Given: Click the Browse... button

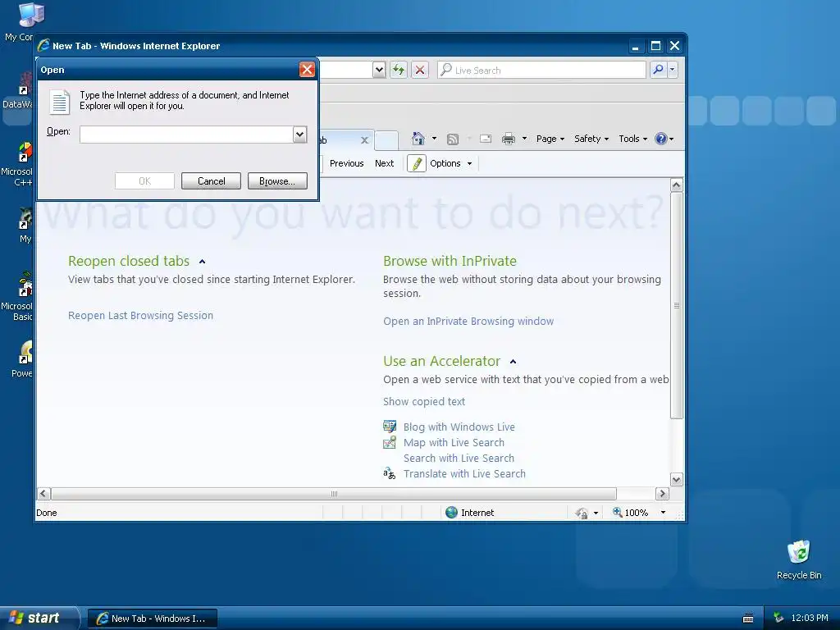Looking at the screenshot, I should [277, 181].
